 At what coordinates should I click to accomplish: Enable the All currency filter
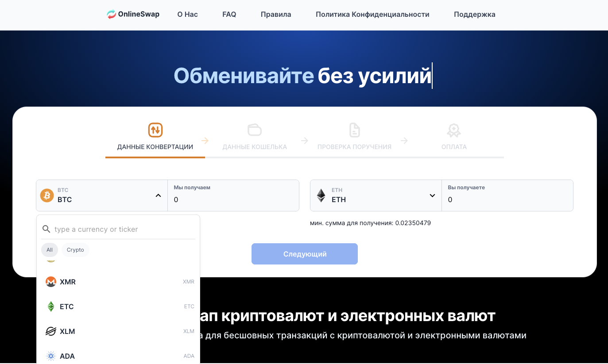click(x=50, y=249)
